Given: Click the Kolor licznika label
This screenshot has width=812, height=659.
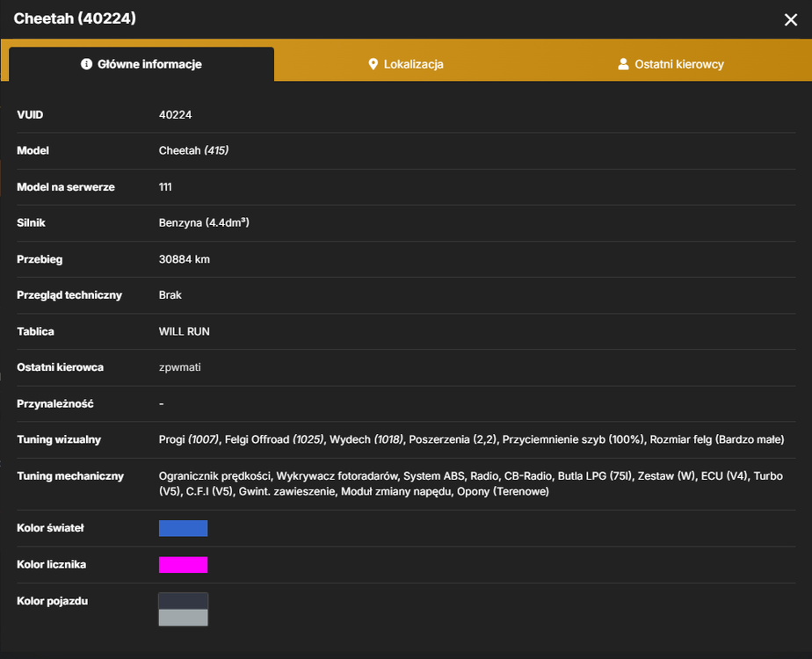Looking at the screenshot, I should 51,564.
